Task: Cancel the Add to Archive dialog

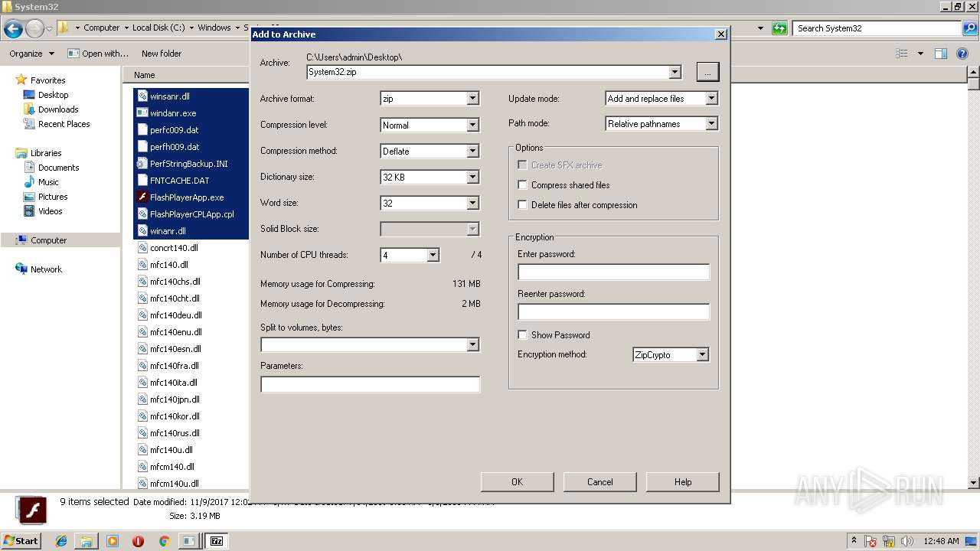Action: 599,481
